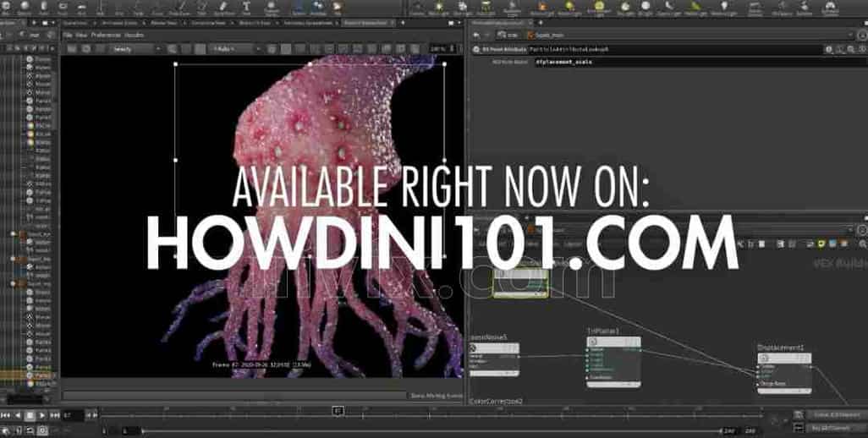This screenshot has height=438, width=868.
Task: Select the Gamepad Camera shelf tool
Action: (x=829, y=8)
